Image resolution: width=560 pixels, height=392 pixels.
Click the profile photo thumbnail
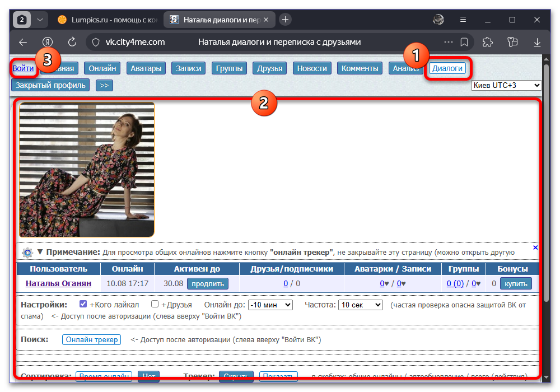pyautogui.click(x=87, y=170)
